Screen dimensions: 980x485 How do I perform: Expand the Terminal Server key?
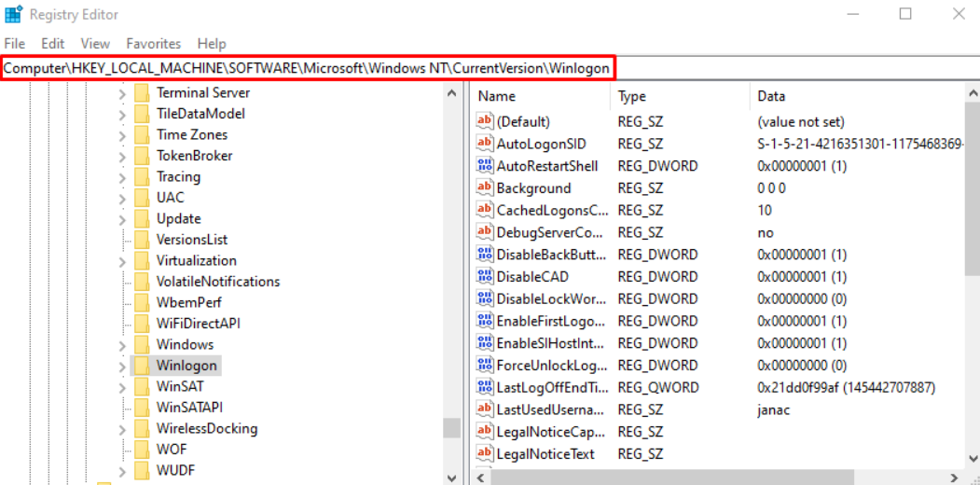tap(122, 93)
